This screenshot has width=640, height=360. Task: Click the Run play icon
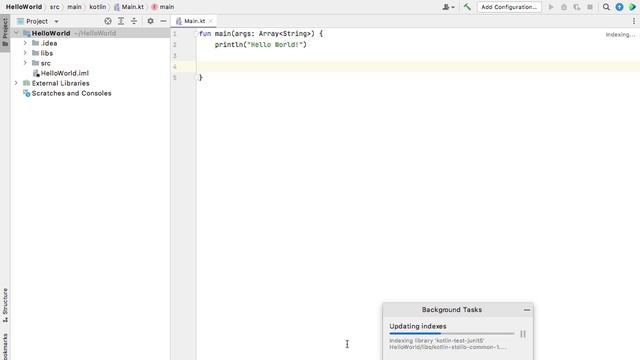[x=551, y=7]
